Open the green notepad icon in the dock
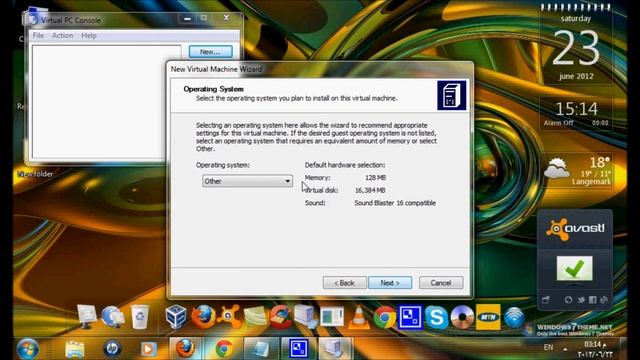640x360 pixels. tap(255, 317)
